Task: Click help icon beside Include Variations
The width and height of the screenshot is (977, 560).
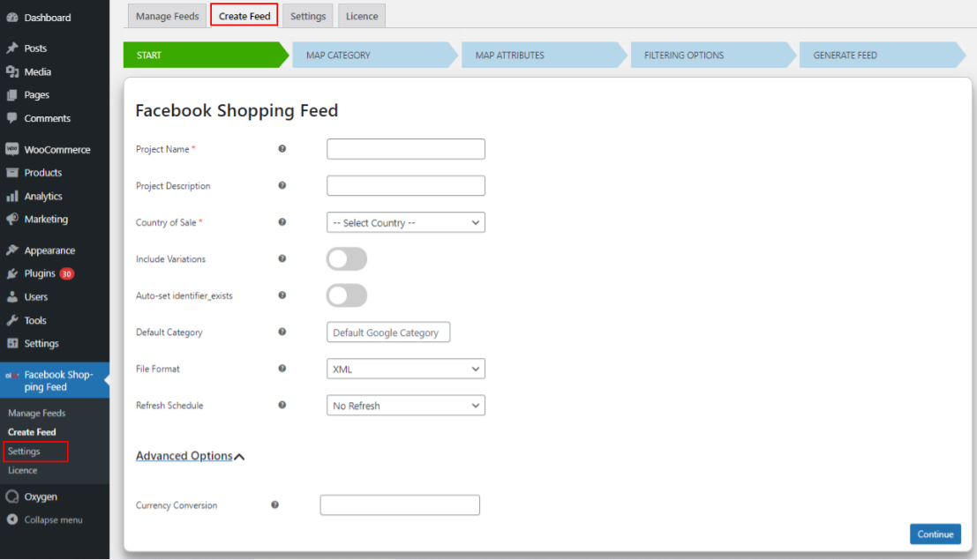Action: pos(282,258)
